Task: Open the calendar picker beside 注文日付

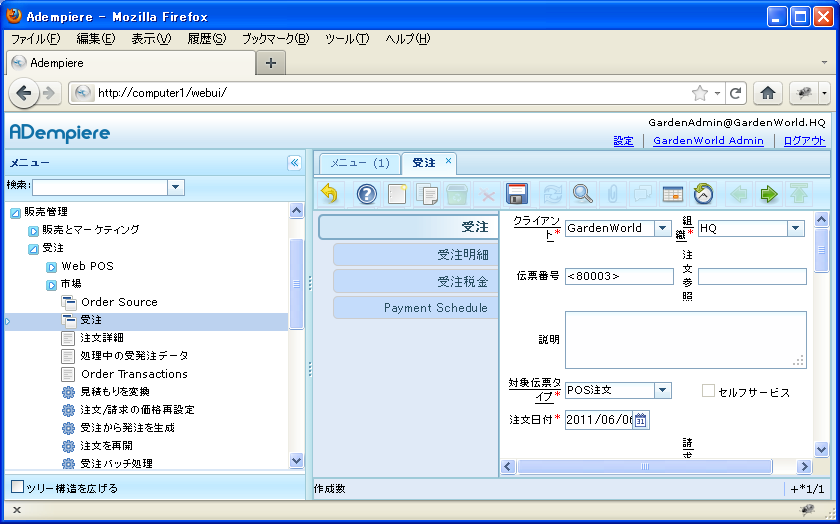Action: point(641,420)
